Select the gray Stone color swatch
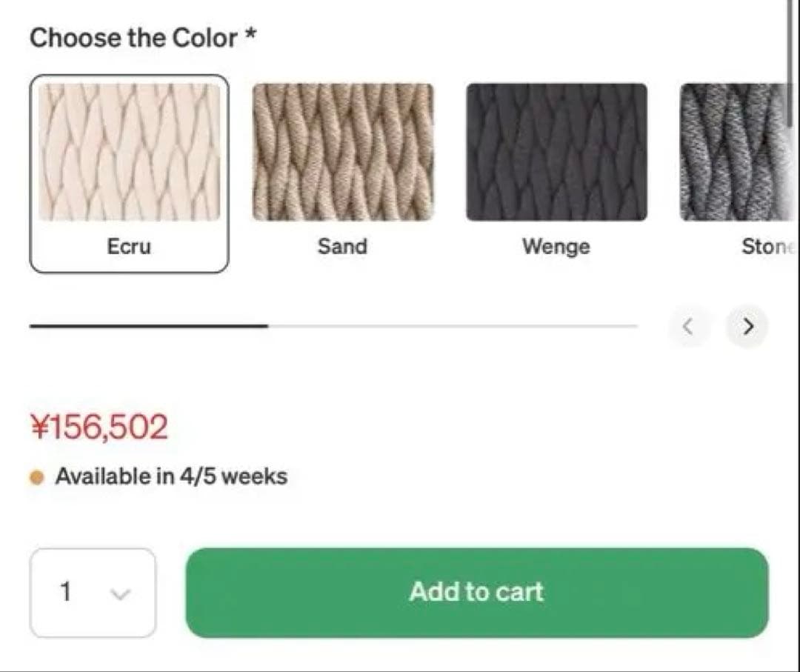The image size is (800, 672). (736, 152)
